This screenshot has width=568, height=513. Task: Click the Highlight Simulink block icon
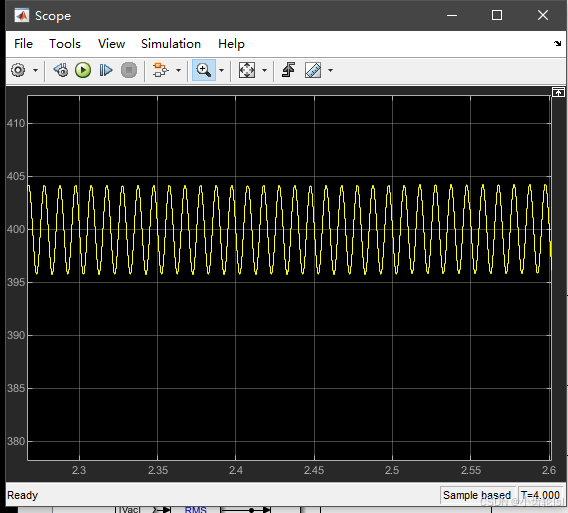click(160, 70)
